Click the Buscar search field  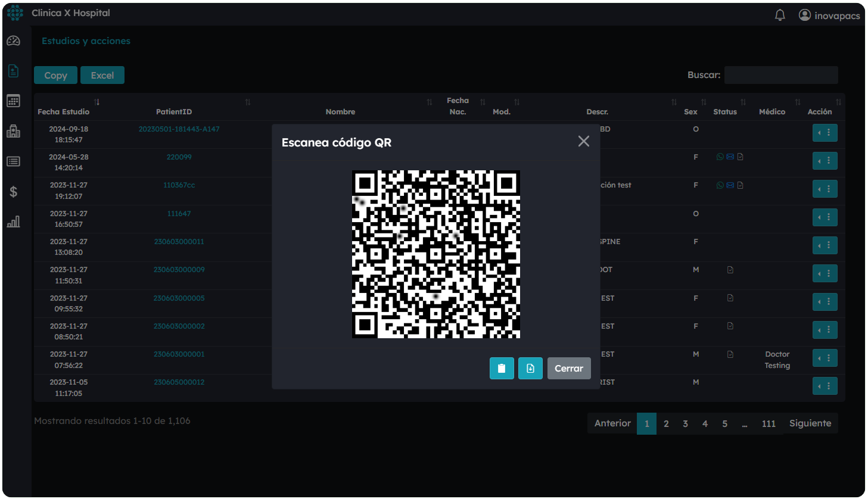pyautogui.click(x=781, y=75)
